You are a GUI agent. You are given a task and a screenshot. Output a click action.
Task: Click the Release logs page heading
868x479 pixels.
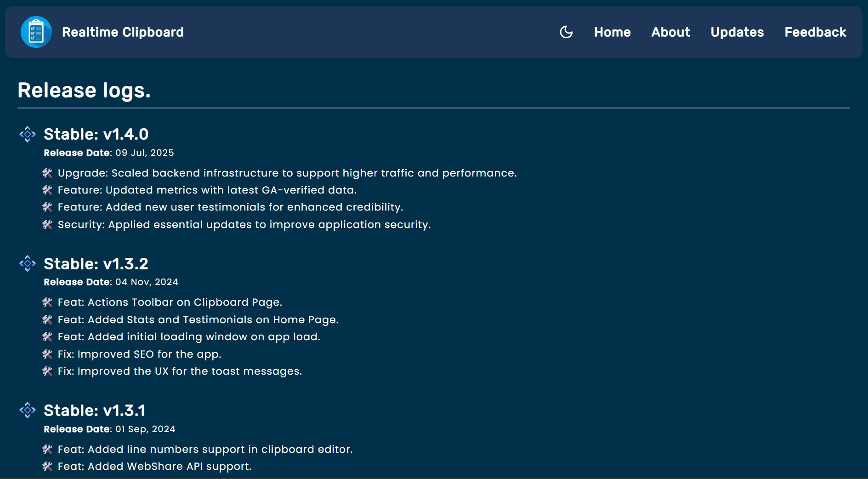click(x=84, y=90)
